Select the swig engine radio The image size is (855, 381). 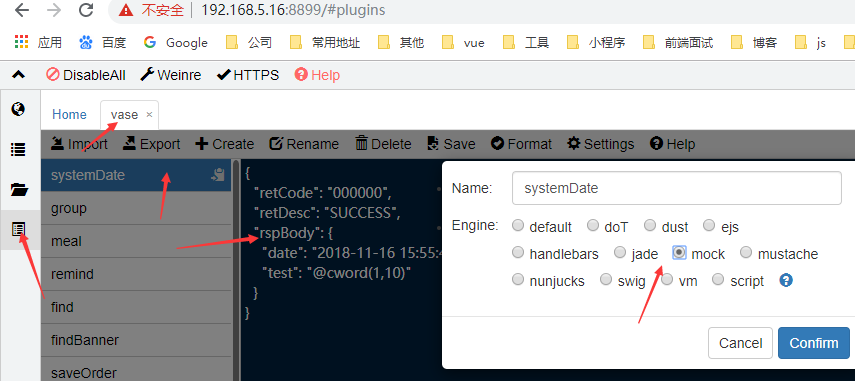click(606, 280)
